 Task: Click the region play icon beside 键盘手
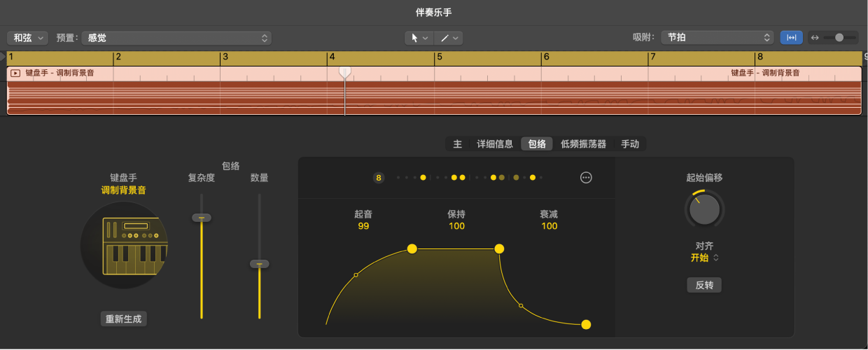tap(15, 73)
